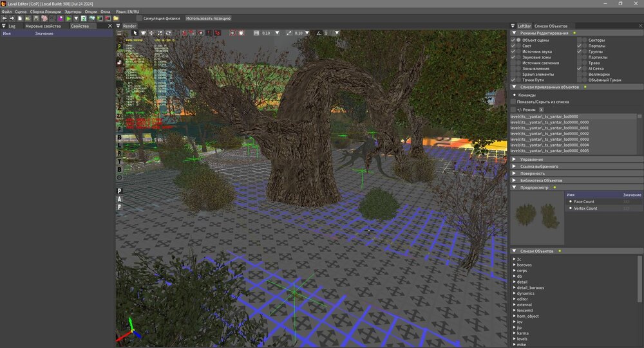Click the green Play button in top toolbar
This screenshot has height=348, width=644.
68,19
